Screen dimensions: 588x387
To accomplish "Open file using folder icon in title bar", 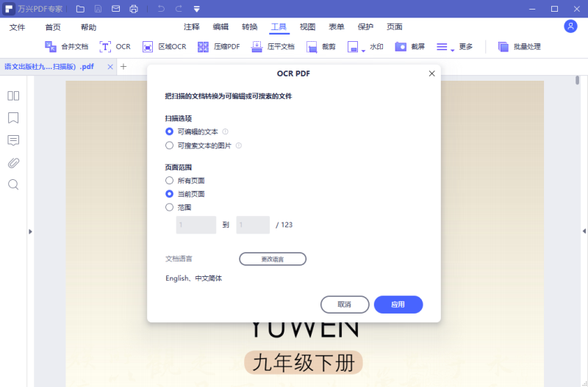I will 80,9.
